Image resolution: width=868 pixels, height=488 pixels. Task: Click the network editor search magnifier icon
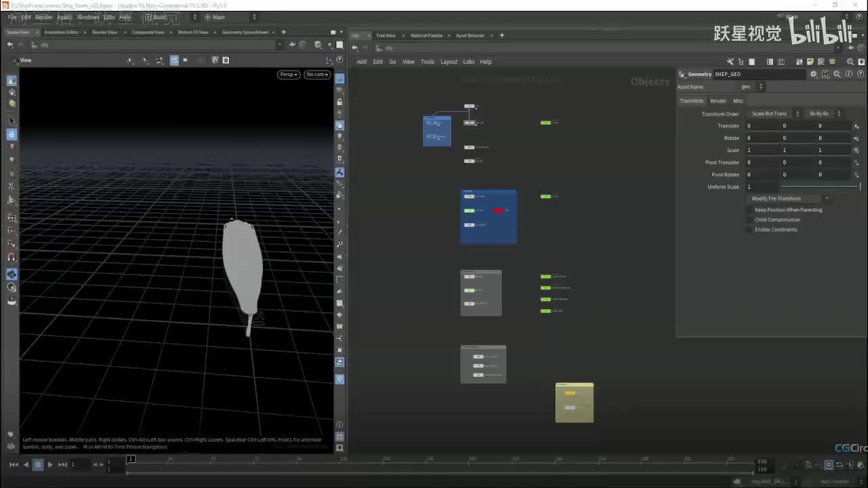pos(850,62)
